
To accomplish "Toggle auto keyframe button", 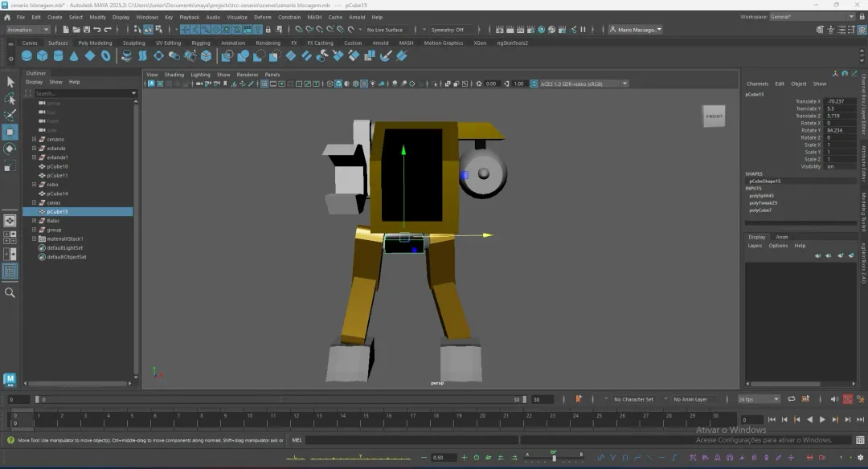I will pyautogui.click(x=848, y=399).
